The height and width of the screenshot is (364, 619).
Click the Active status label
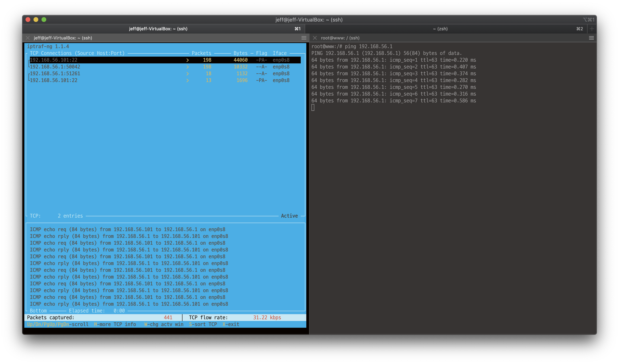[289, 216]
